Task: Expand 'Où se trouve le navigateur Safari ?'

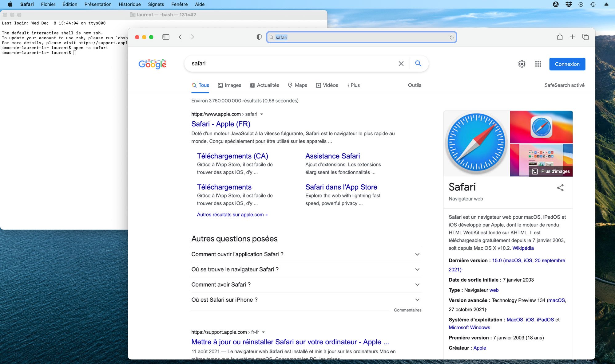Action: tap(306, 269)
